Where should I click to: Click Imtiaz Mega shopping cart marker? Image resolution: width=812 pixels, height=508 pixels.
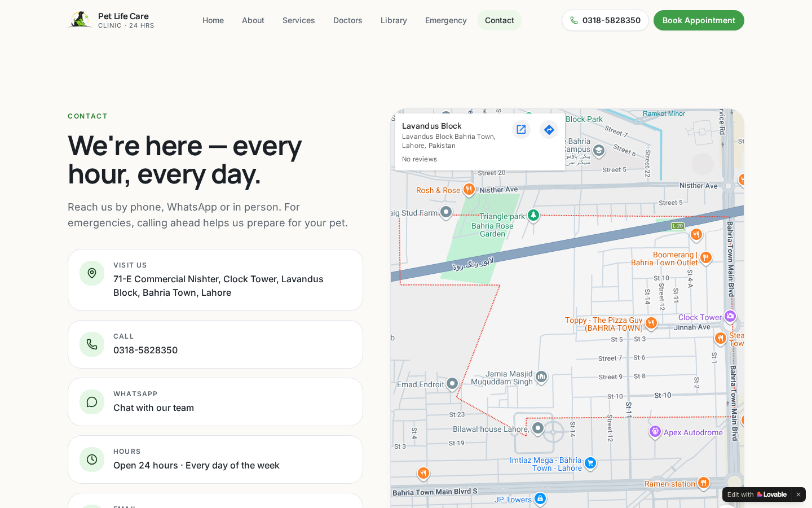coord(590,463)
